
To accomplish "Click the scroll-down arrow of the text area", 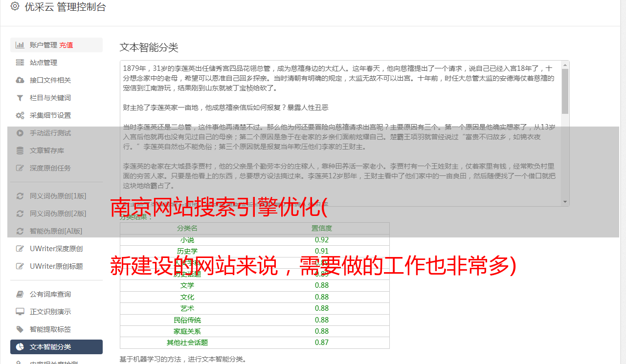I will (x=565, y=201).
